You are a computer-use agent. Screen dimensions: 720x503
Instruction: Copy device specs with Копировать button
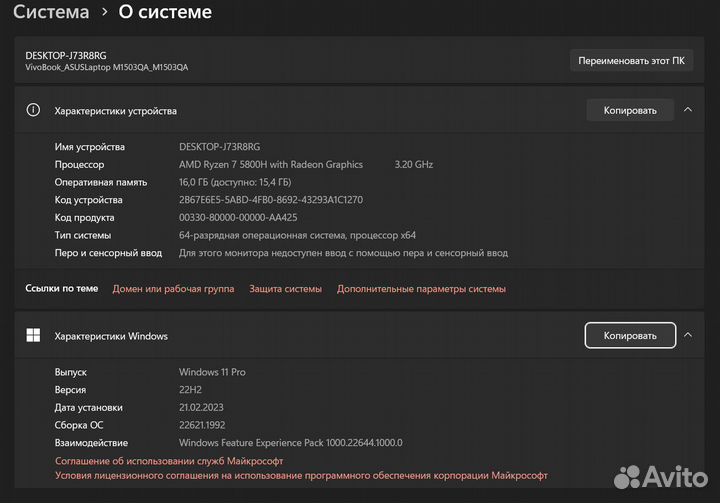630,110
